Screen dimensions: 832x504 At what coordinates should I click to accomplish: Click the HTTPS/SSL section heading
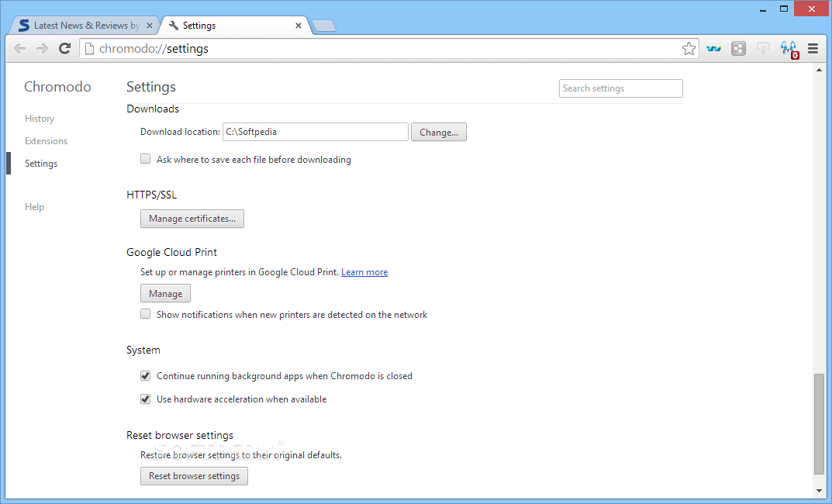152,195
